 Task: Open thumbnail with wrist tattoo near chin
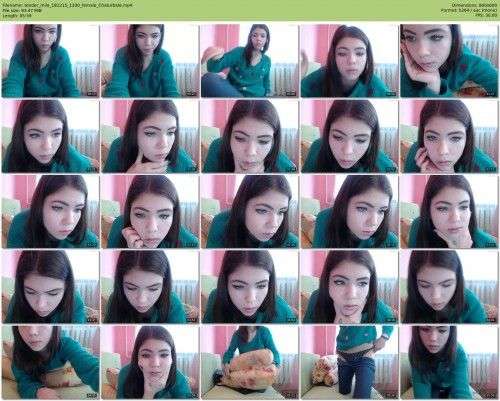pyautogui.click(x=449, y=211)
